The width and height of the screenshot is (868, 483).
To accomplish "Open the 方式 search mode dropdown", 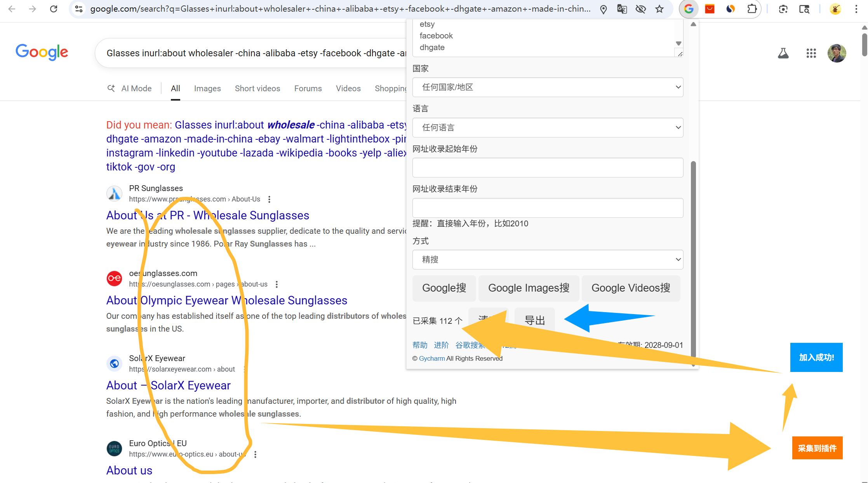I will pyautogui.click(x=548, y=259).
